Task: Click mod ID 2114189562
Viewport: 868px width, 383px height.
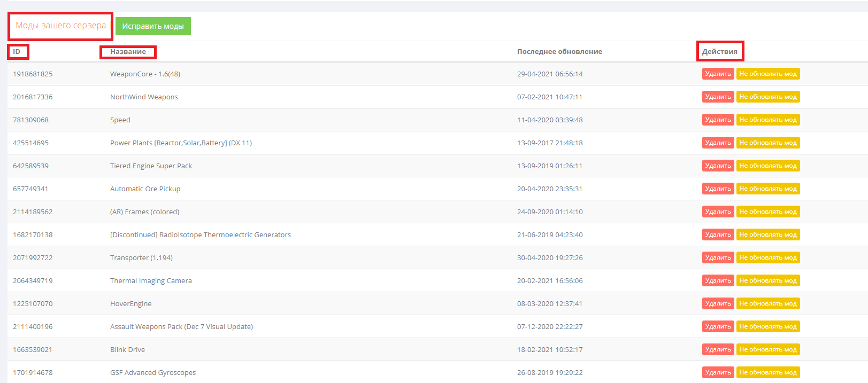Action: (x=33, y=212)
